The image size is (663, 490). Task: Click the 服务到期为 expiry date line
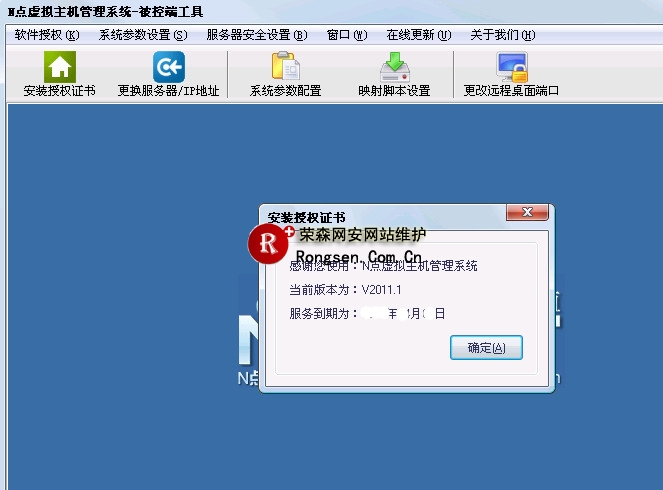[x=366, y=314]
